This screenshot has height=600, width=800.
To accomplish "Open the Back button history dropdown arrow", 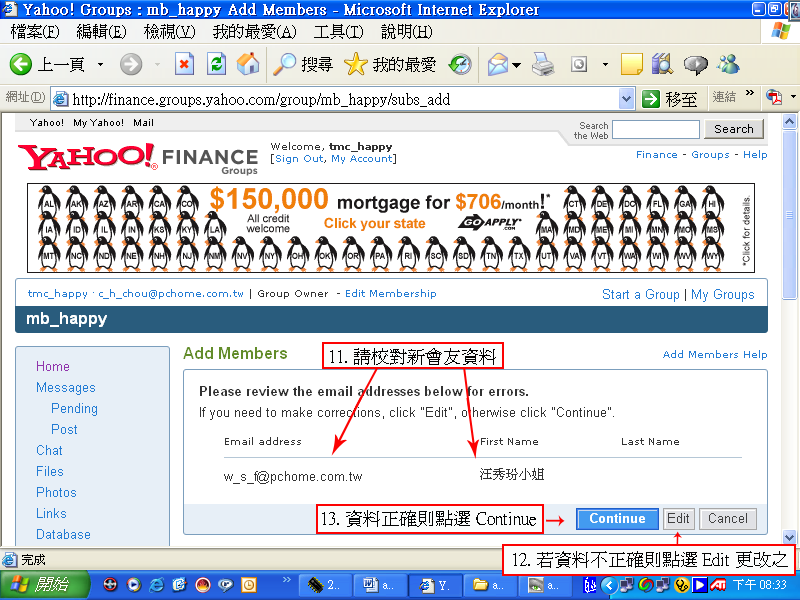I will coord(100,65).
